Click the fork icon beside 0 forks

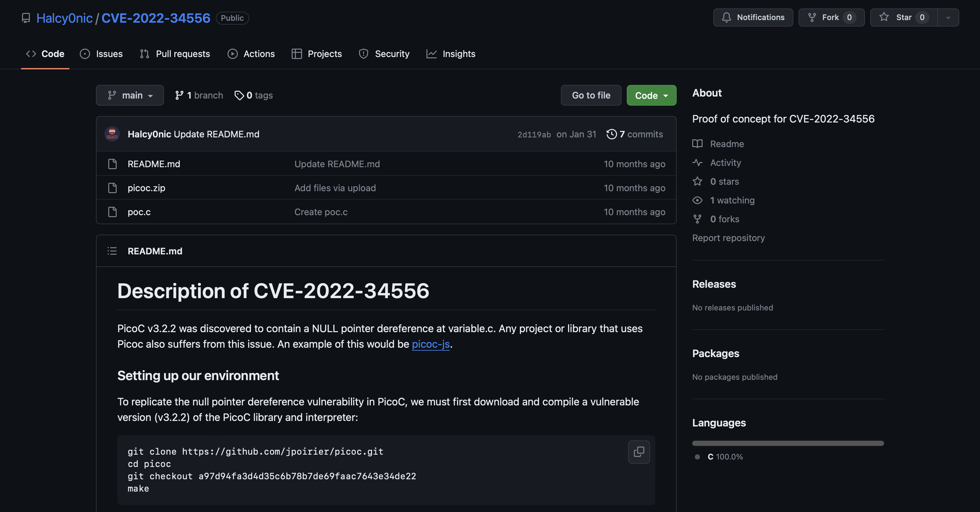(x=697, y=219)
